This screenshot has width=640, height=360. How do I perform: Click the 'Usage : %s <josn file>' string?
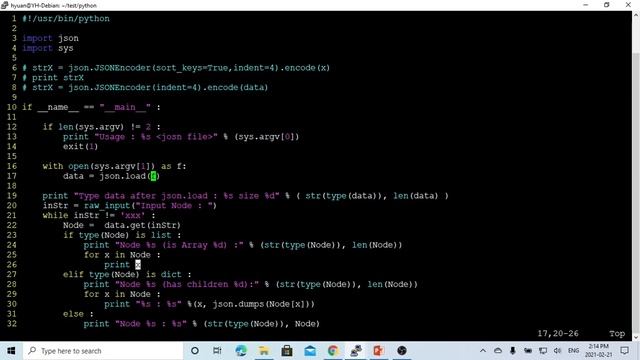tap(156, 137)
